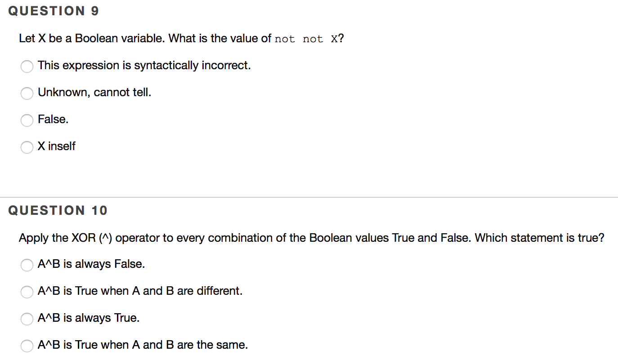This screenshot has height=364, width=618.
Task: Click the 'QUESTION 9' heading
Action: click(x=54, y=11)
